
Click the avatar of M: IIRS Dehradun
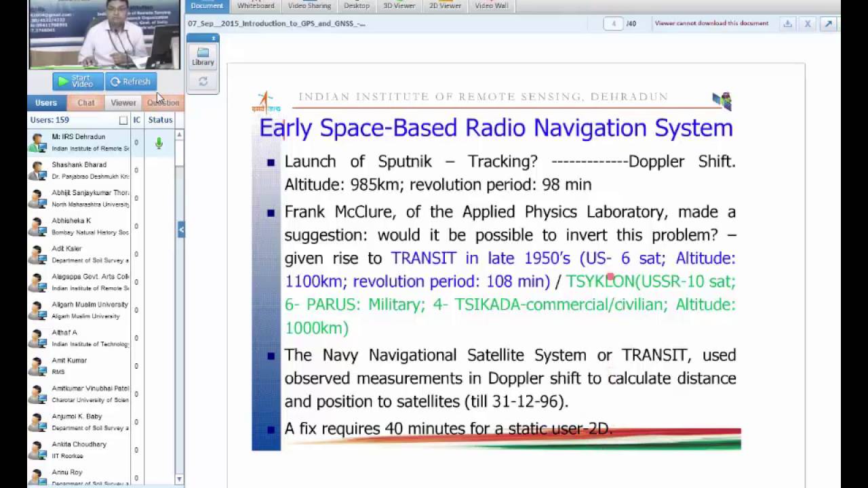tap(37, 143)
